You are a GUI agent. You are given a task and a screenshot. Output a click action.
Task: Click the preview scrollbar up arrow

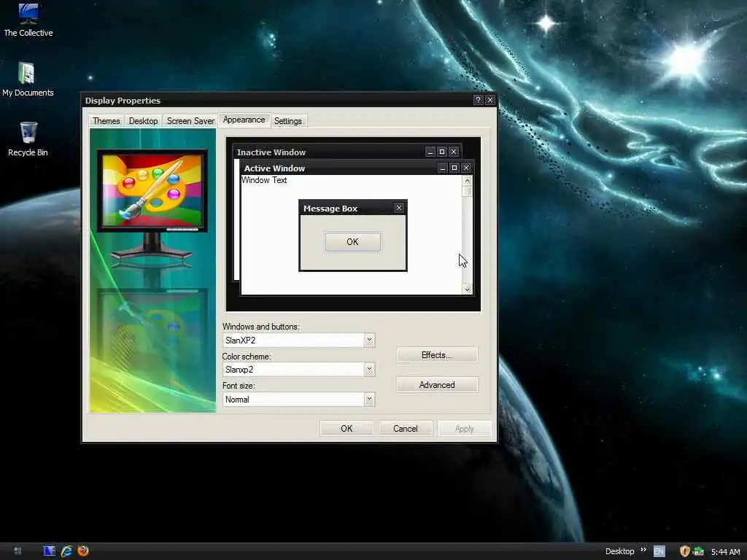pyautogui.click(x=467, y=181)
